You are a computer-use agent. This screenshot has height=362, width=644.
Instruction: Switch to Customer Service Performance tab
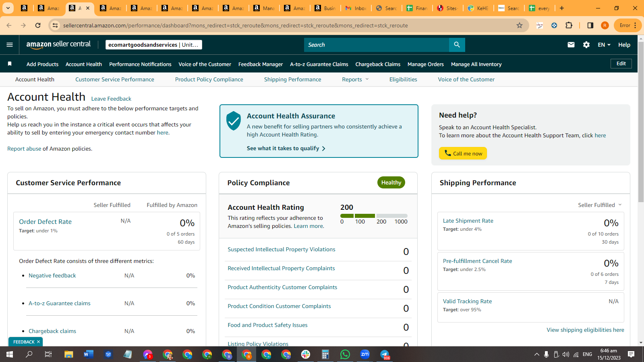click(x=115, y=79)
